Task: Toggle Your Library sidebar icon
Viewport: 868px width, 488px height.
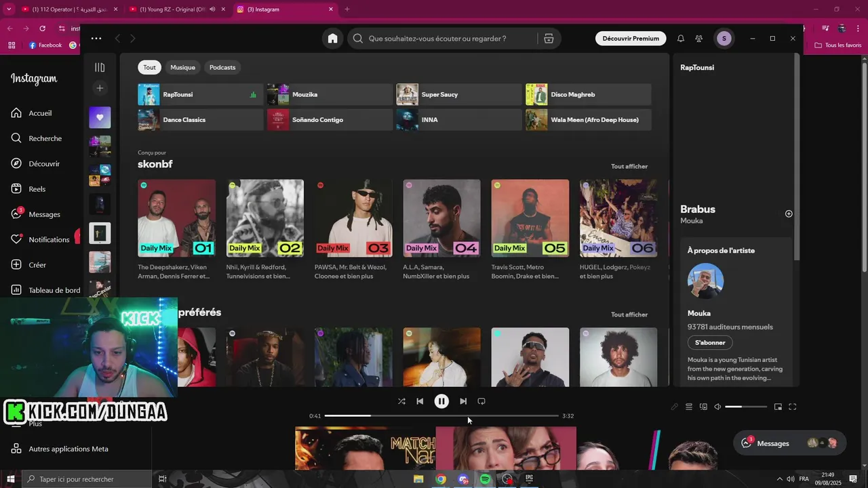Action: [x=100, y=67]
